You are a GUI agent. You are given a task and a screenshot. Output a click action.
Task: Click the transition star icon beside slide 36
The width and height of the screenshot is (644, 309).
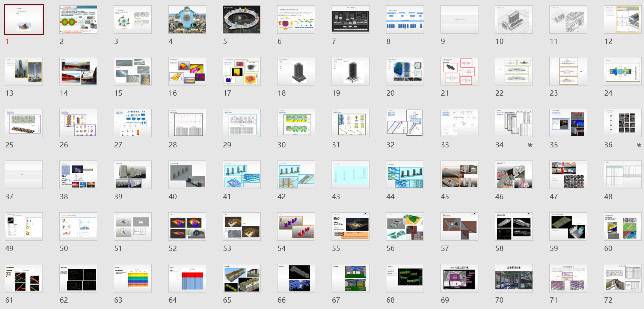click(639, 145)
